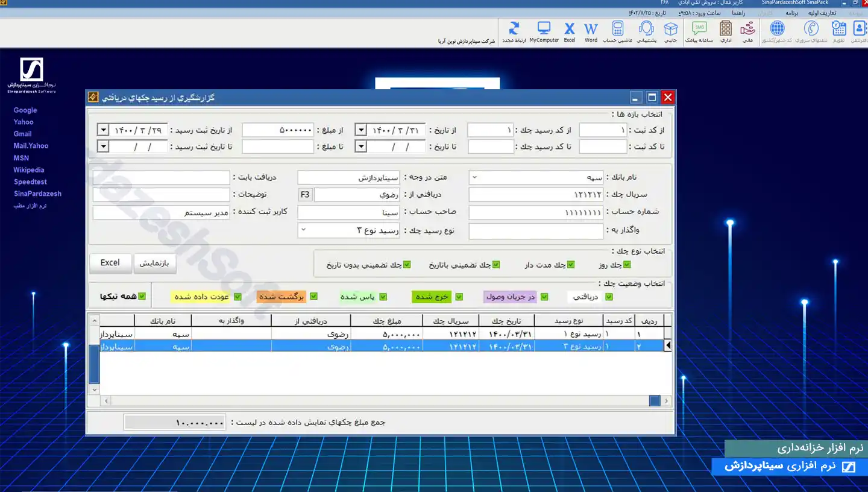The height and width of the screenshot is (492, 868).
Task: Open the Gmail link in the sidebar
Action: click(23, 134)
